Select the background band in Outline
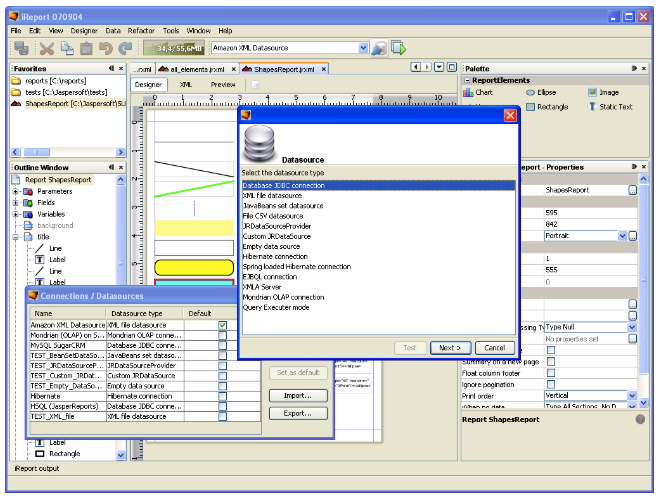The height and width of the screenshot is (498, 658). (49, 225)
